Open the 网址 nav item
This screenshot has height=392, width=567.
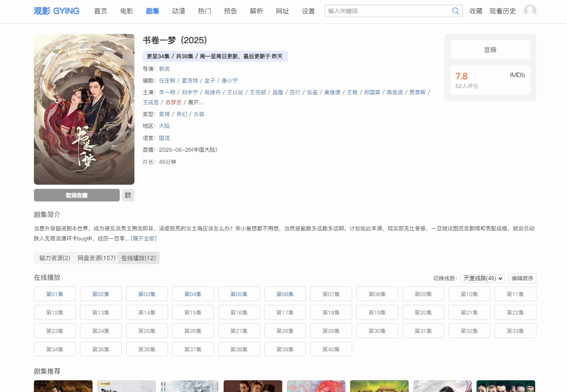pyautogui.click(x=283, y=11)
